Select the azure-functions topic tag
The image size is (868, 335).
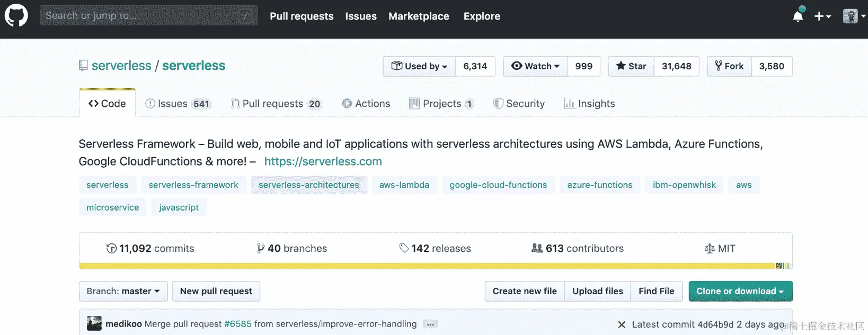[x=600, y=185]
